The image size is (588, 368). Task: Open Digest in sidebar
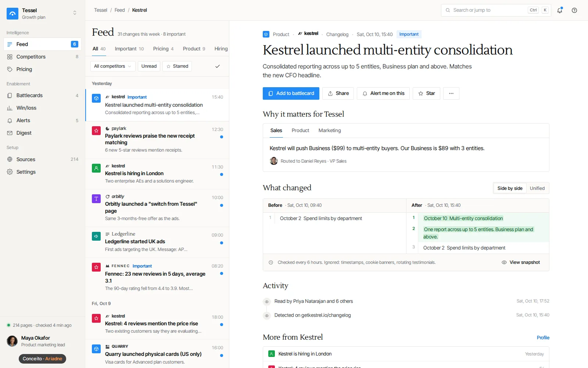tap(43, 133)
